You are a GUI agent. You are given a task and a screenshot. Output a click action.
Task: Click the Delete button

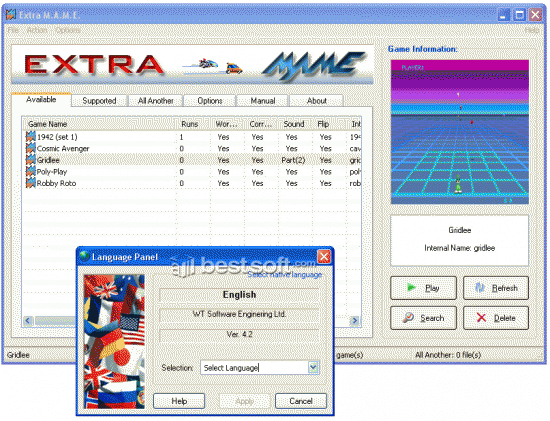tap(496, 318)
